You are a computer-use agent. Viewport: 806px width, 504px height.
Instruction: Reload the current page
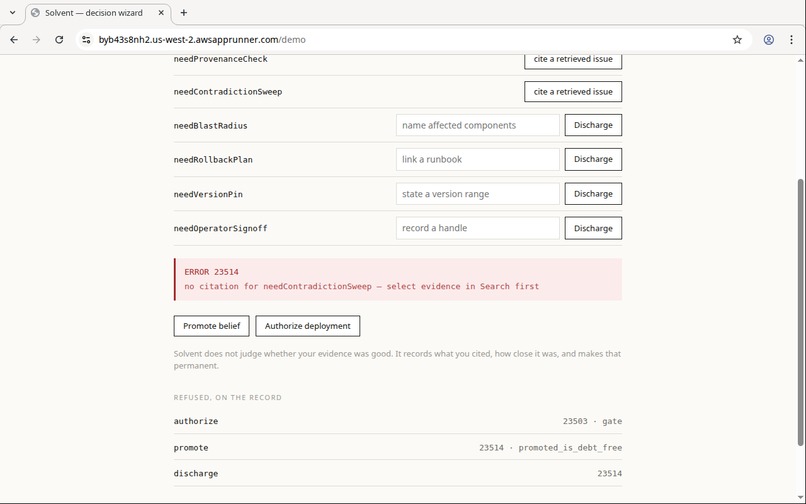pos(59,40)
